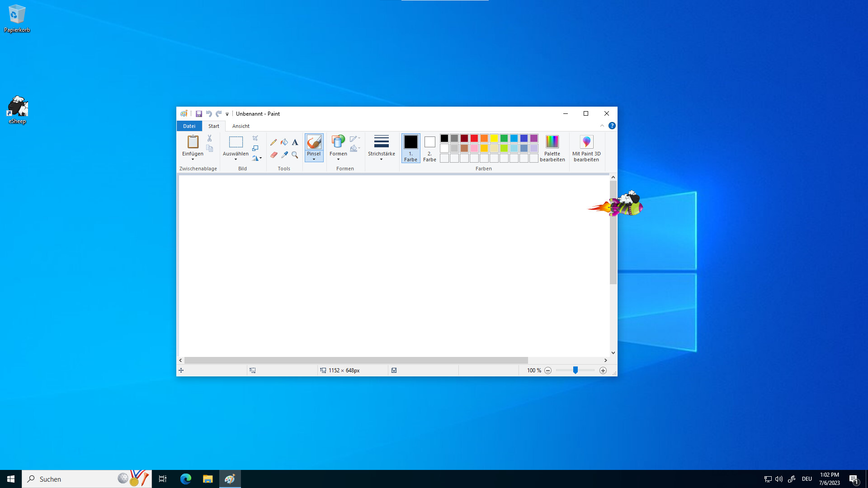Screen dimensions: 868x488
Task: Select the Eraser tool
Action: (x=274, y=155)
